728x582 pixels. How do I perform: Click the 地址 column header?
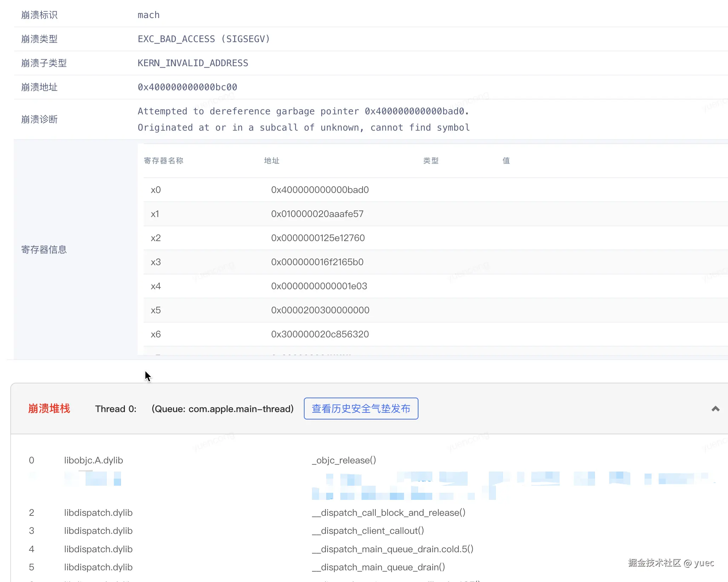[x=272, y=161]
